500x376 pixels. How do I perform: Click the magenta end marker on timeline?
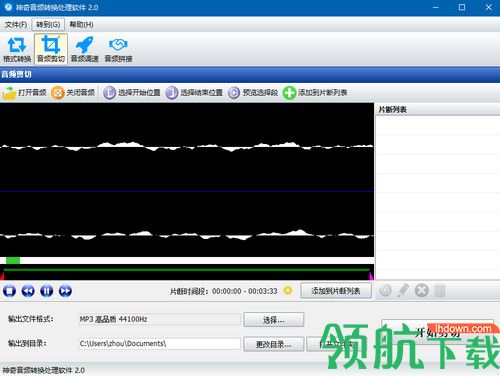(x=371, y=276)
